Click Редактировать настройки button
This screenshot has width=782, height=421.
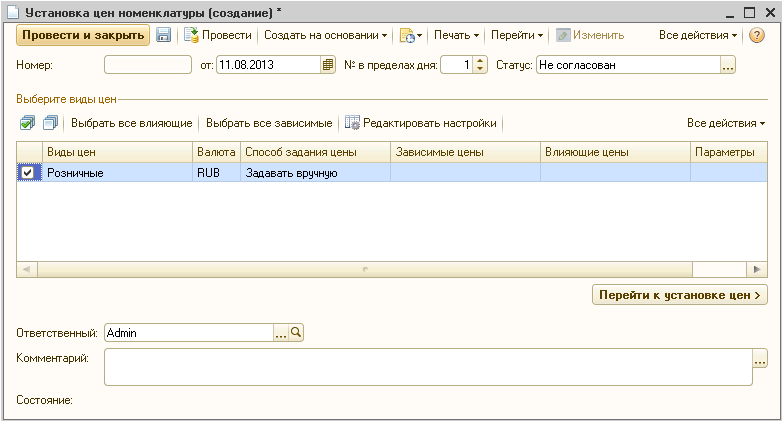point(421,123)
